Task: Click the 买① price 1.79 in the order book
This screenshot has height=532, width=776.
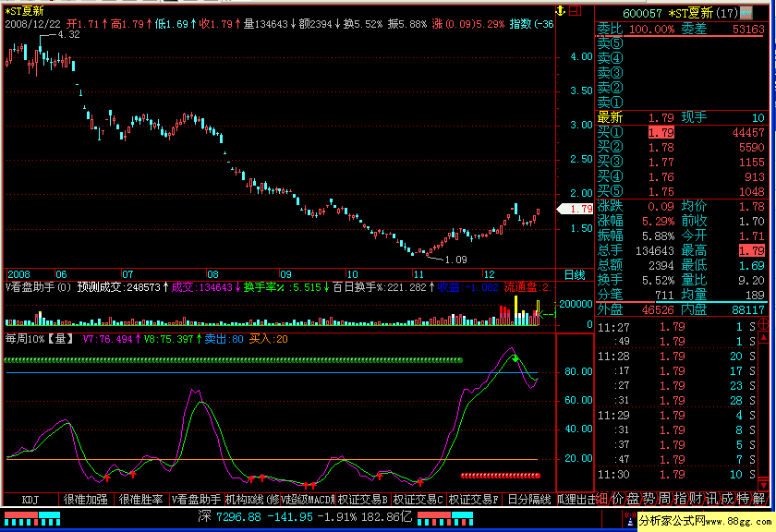Action: pos(661,133)
